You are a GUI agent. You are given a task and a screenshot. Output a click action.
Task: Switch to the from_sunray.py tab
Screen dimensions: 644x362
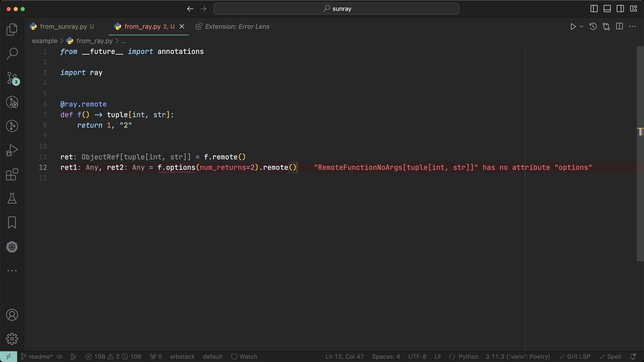pyautogui.click(x=64, y=27)
